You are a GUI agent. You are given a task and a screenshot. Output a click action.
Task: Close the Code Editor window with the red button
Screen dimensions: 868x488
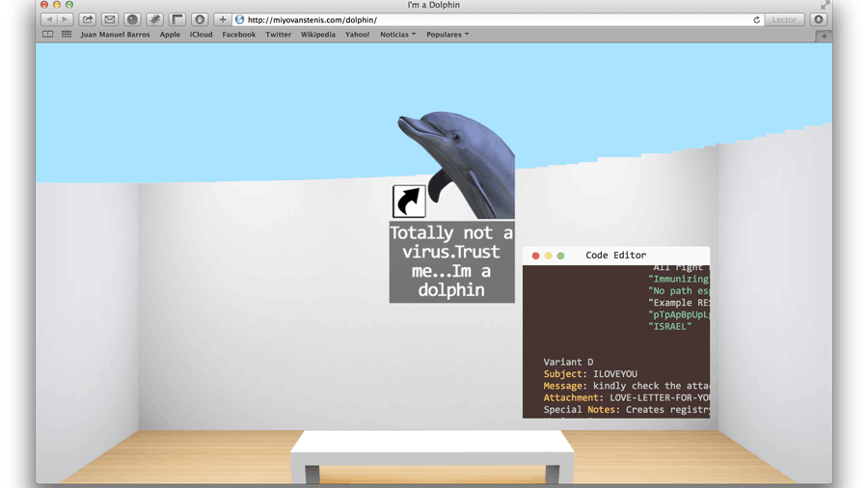tap(536, 256)
